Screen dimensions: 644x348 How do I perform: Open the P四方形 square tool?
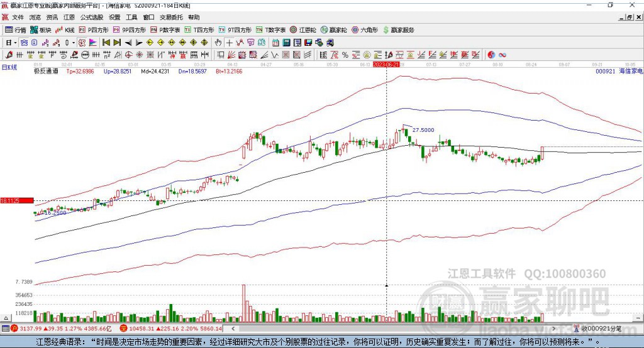pos(94,30)
